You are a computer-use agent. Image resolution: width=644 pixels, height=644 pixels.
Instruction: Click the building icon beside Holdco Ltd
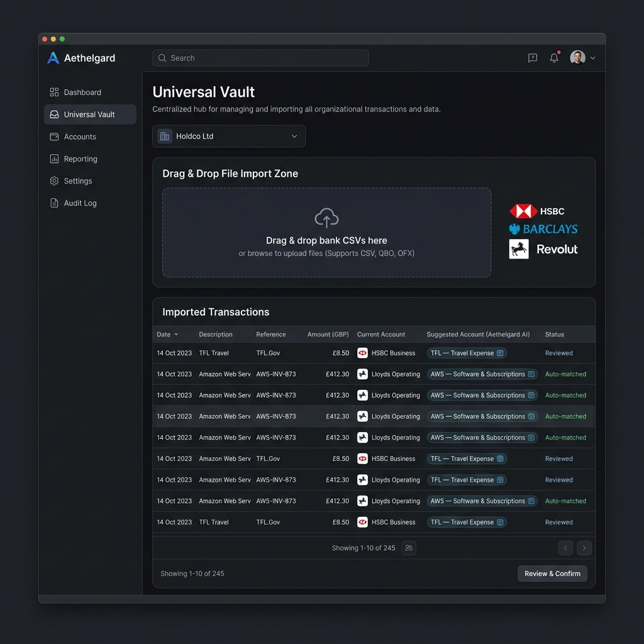(x=165, y=136)
